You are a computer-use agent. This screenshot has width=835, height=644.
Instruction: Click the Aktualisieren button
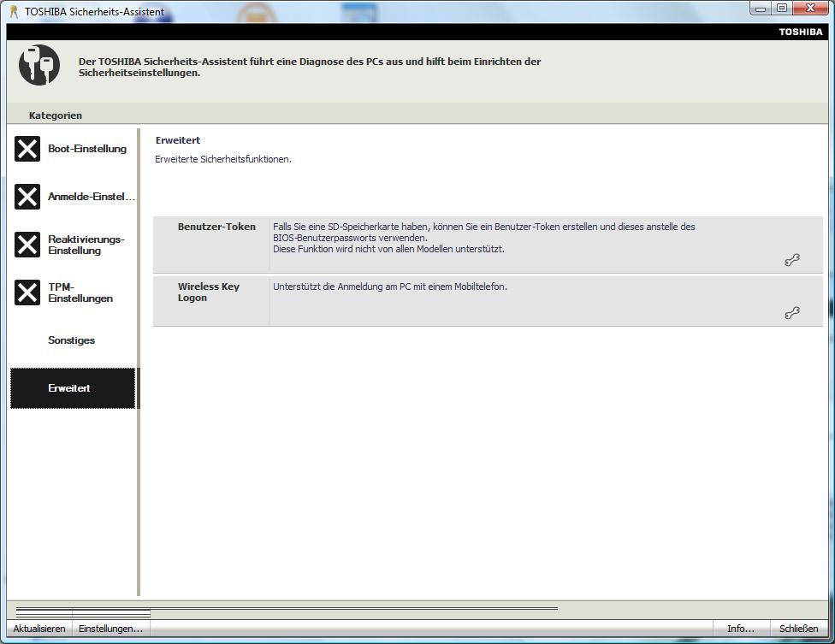coord(39,629)
